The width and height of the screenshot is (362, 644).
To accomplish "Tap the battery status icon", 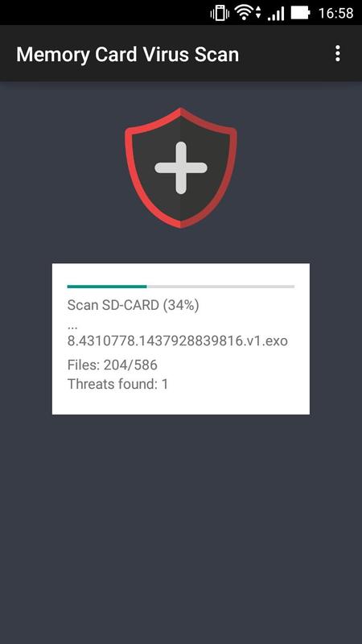I will 300,13.
